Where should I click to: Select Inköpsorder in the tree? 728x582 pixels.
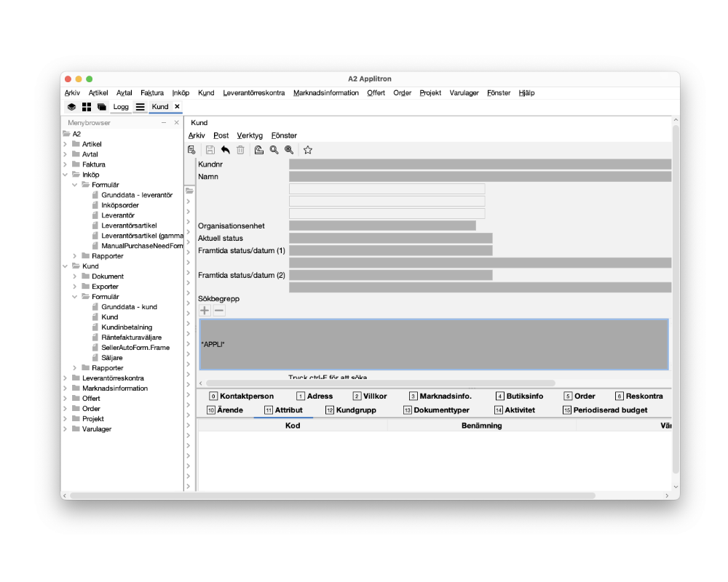click(x=120, y=206)
